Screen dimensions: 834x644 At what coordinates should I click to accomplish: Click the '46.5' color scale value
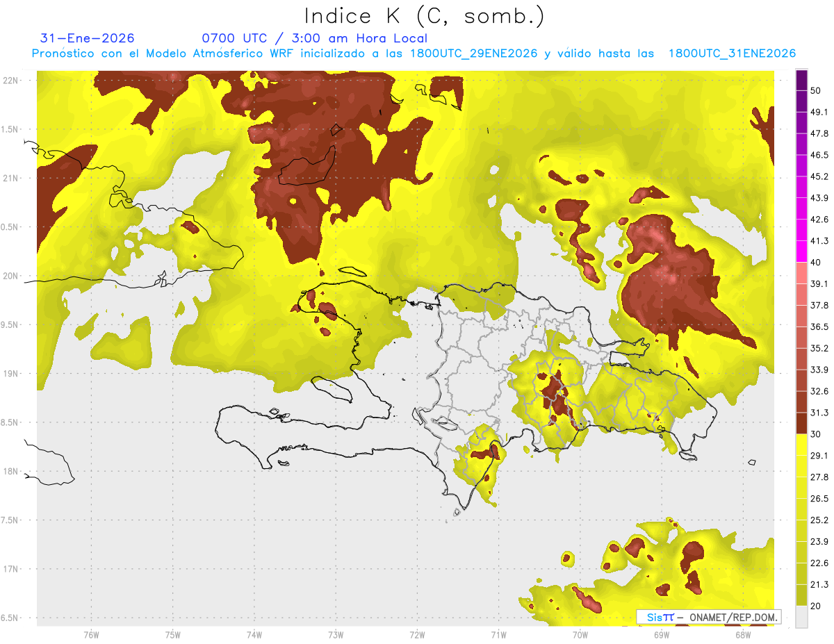click(819, 155)
